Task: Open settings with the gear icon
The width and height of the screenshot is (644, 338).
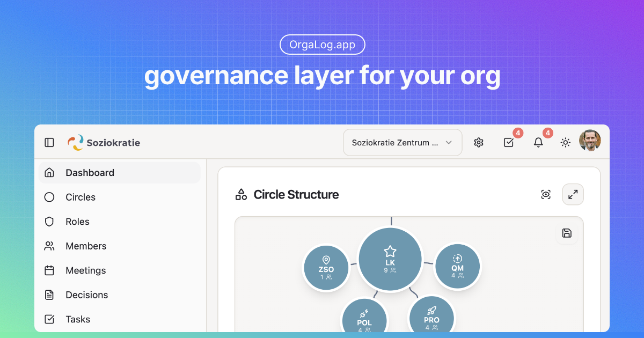Action: [x=478, y=142]
